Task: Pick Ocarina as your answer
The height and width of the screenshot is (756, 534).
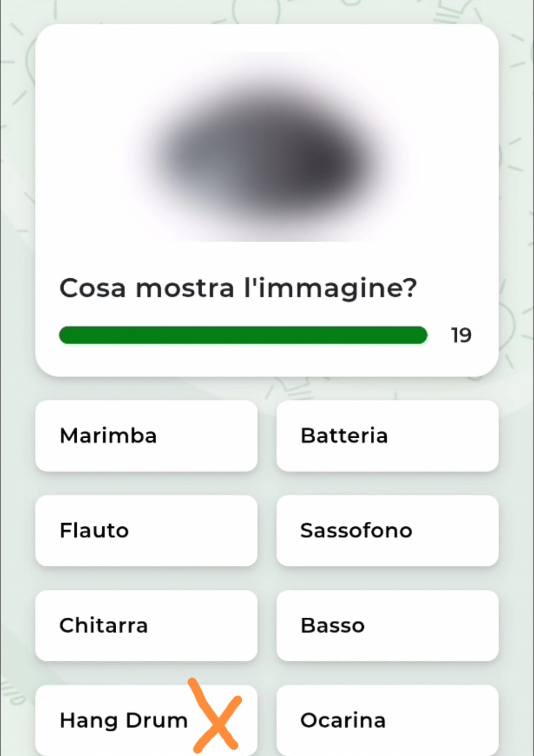Action: [x=387, y=720]
